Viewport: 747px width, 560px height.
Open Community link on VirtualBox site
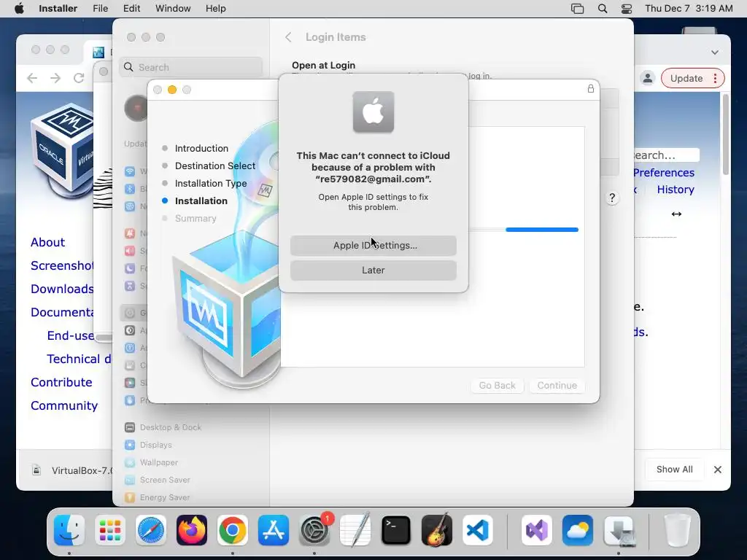coord(64,405)
